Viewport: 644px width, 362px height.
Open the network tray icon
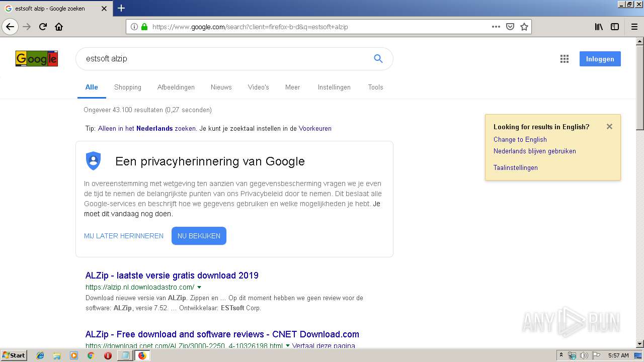[x=572, y=355]
